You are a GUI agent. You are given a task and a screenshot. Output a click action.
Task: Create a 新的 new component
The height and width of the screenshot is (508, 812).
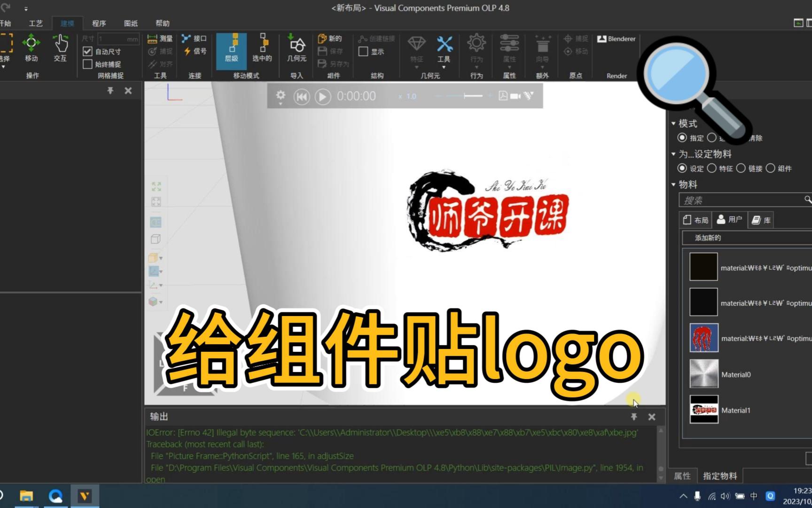coord(330,39)
